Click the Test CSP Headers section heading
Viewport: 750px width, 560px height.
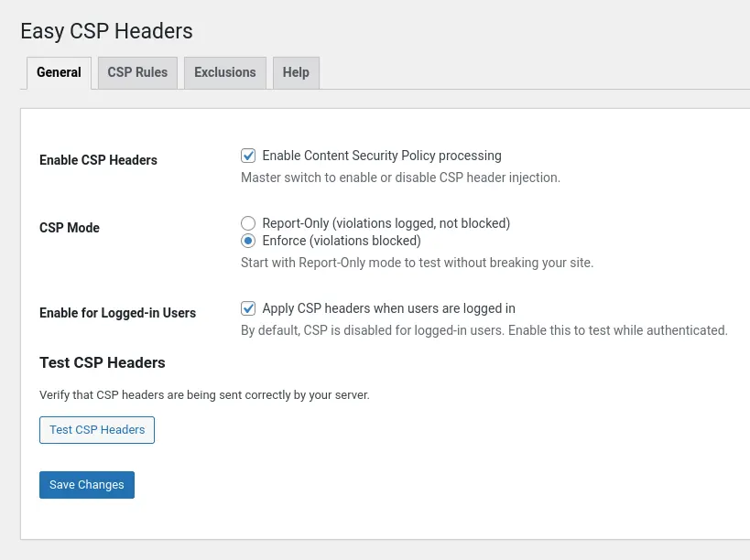click(103, 363)
